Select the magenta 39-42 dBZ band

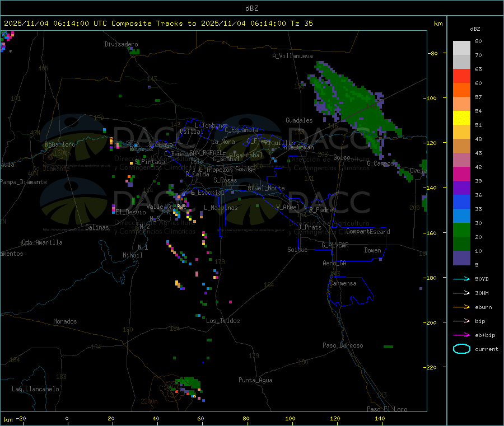point(461,174)
